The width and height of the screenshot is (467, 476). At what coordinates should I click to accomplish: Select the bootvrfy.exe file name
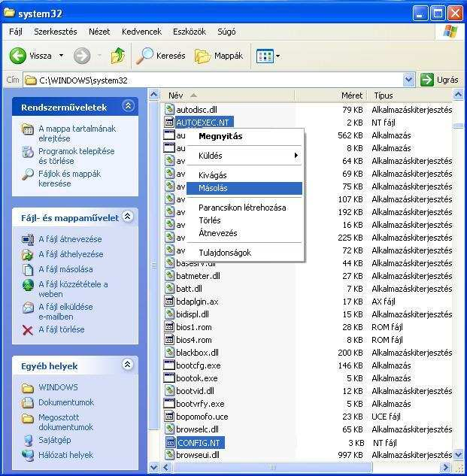coord(200,404)
